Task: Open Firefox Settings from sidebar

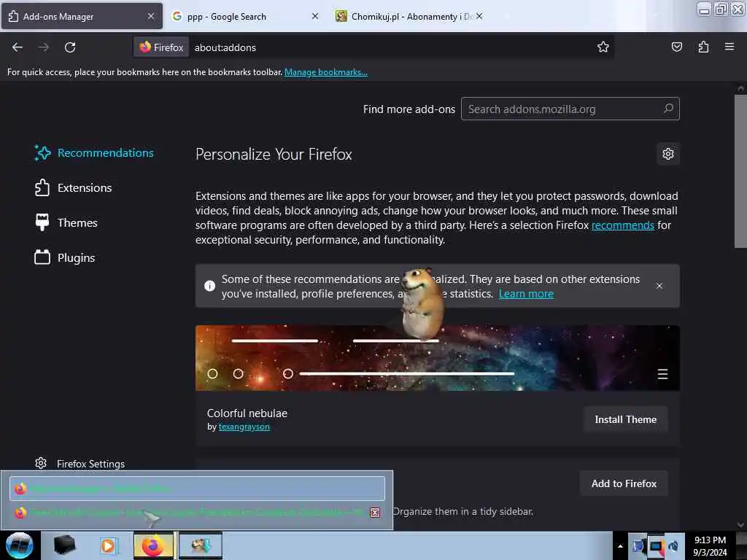Action: (80, 463)
